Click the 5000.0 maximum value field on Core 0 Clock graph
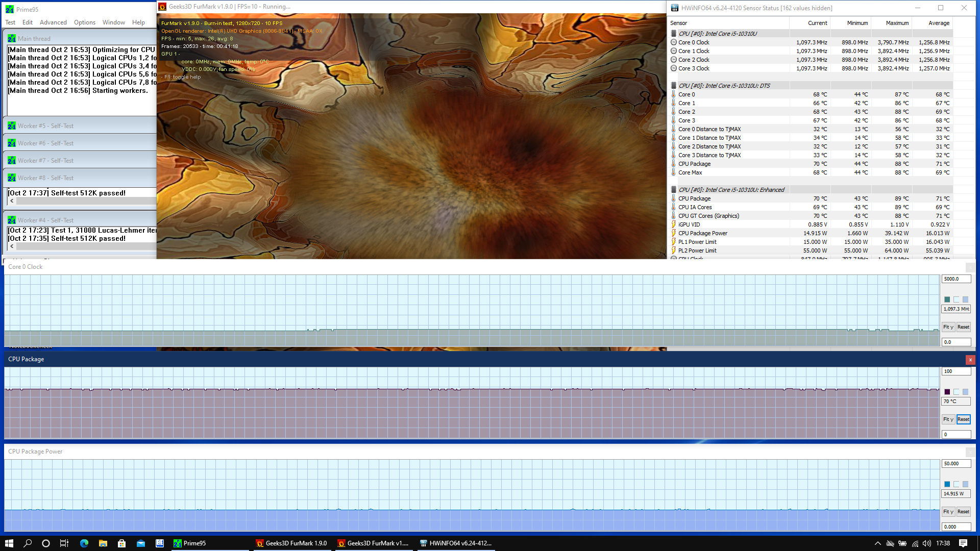 955,279
